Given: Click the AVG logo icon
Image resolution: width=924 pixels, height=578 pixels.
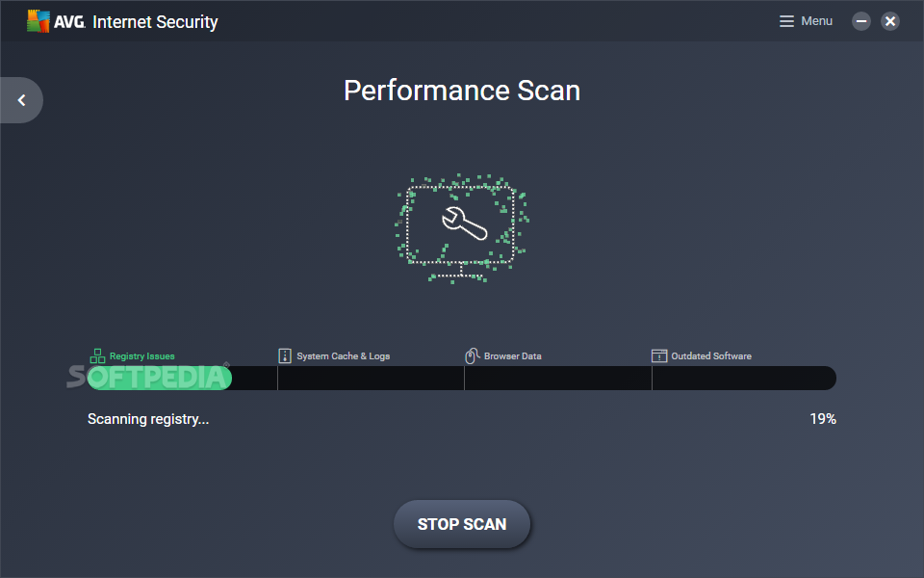Looking at the screenshot, I should pyautogui.click(x=38, y=21).
